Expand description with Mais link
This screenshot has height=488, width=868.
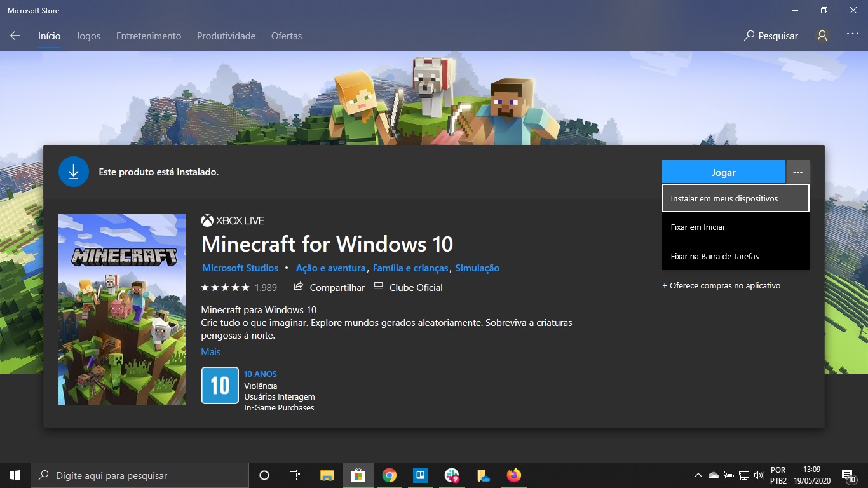tap(211, 351)
